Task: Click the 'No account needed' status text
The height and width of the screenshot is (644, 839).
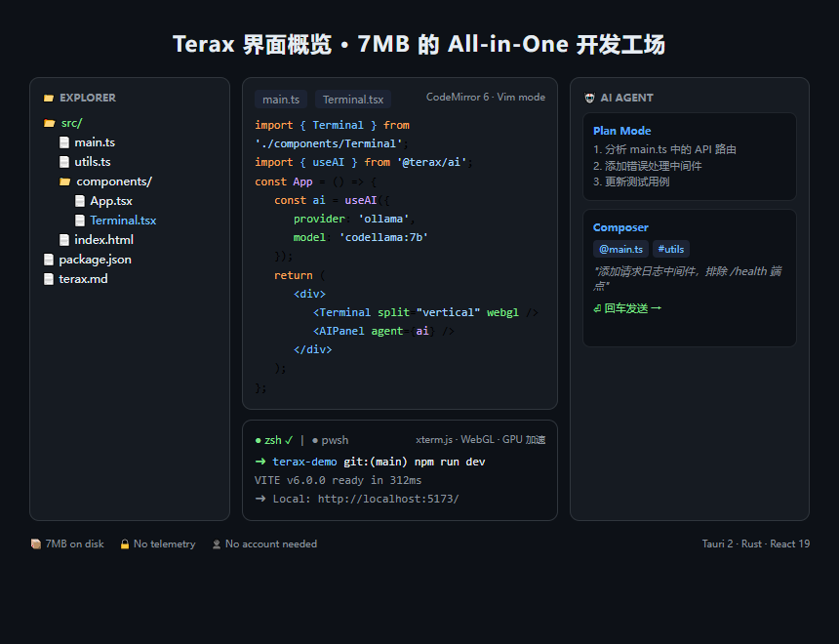Action: point(271,543)
